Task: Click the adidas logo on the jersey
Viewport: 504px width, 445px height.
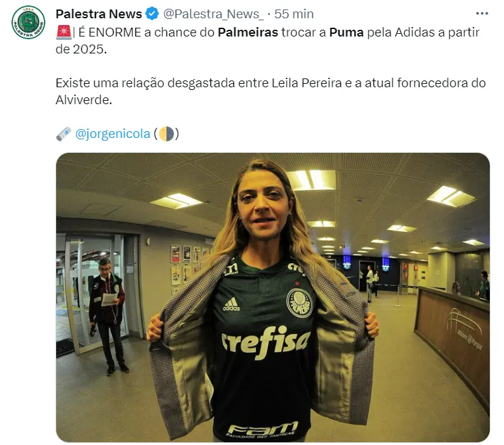Action: (231, 304)
